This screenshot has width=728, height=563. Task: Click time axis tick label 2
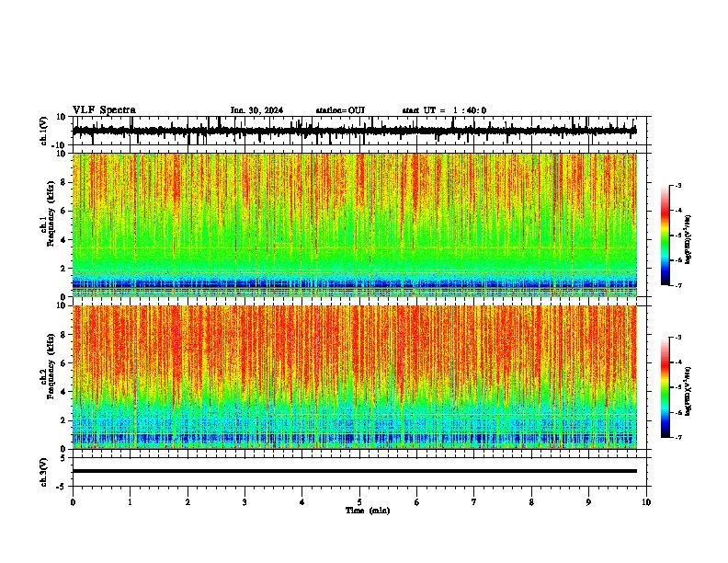coord(188,502)
